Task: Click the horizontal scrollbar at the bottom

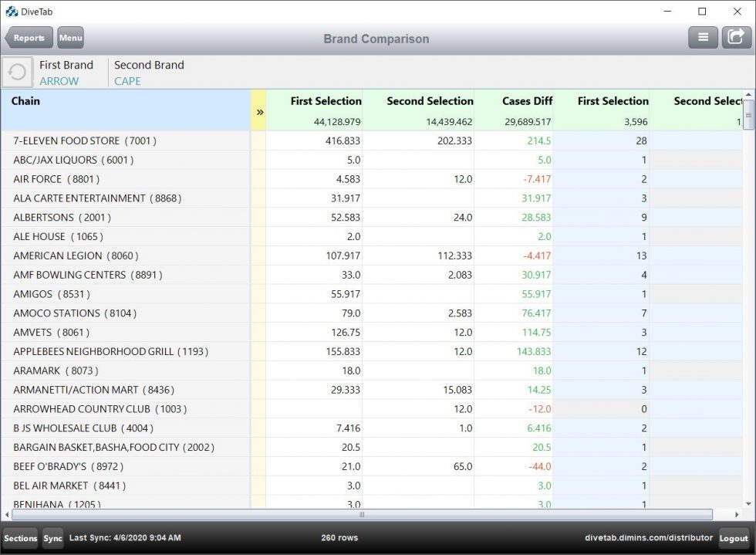Action: tap(361, 514)
